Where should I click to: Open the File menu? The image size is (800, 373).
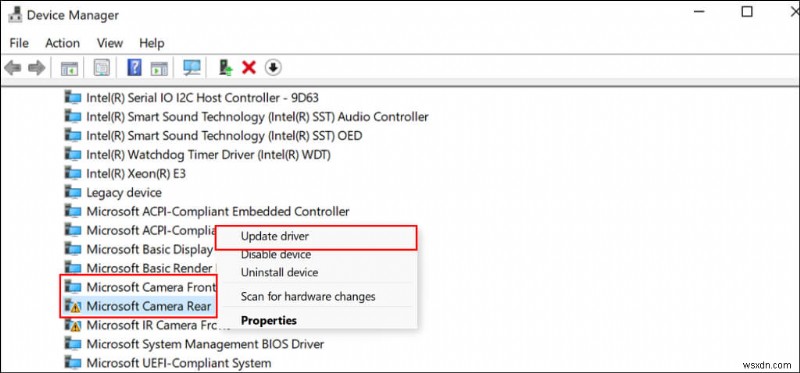tap(19, 43)
